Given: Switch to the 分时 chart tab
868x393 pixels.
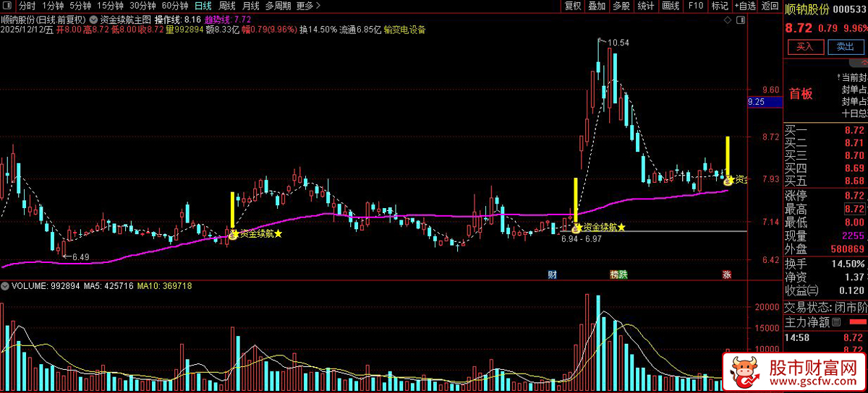Looking at the screenshot, I should (27, 6).
